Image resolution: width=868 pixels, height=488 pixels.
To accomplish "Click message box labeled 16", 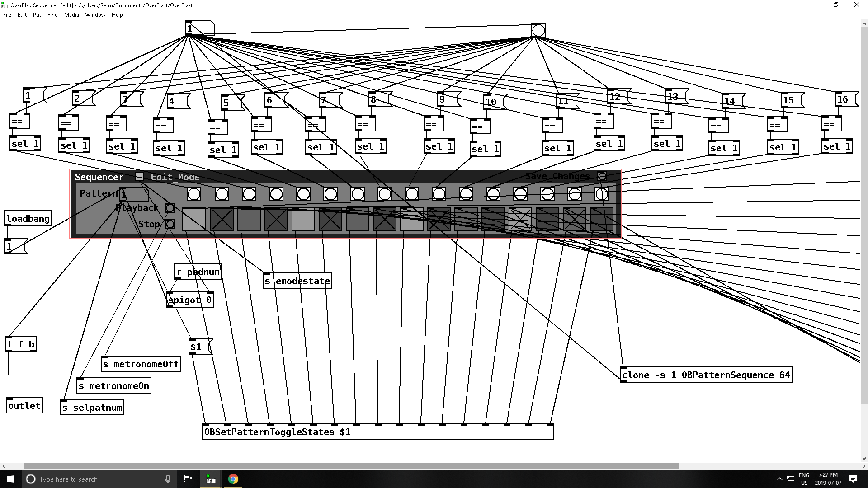I will coord(846,99).
